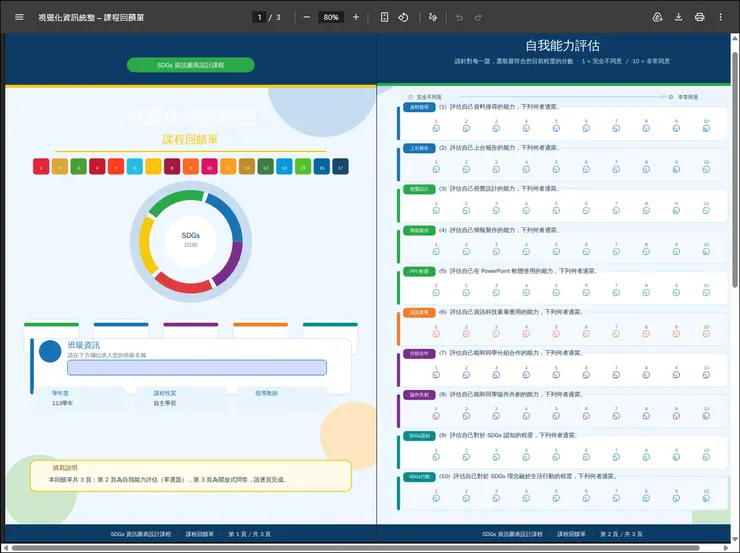Select rating 1 for question (1) 資料搜尋
Screen dimensions: 740x553
click(436, 128)
